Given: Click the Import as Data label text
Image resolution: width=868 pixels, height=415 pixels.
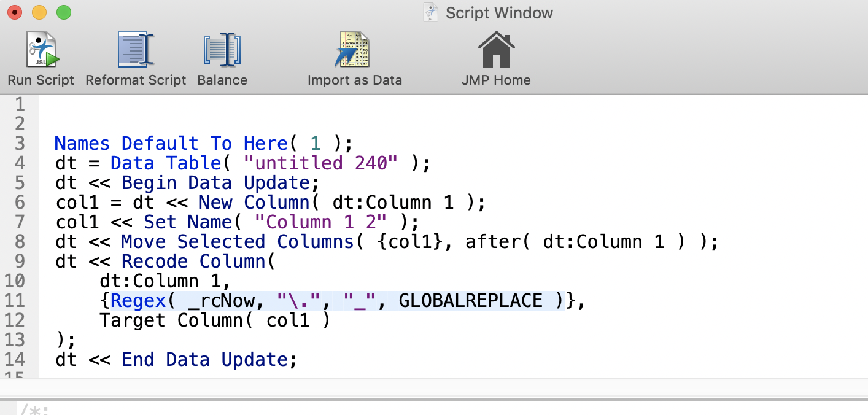Looking at the screenshot, I should [x=355, y=79].
